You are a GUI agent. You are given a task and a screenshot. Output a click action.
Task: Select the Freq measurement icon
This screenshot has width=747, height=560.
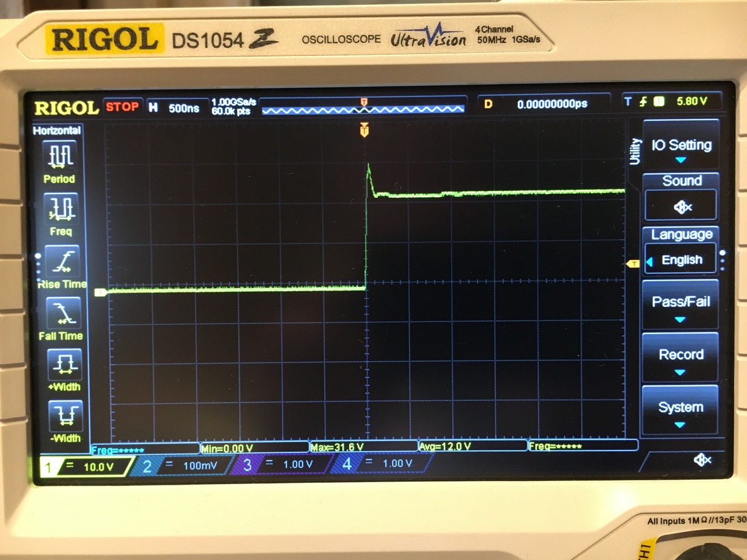[x=62, y=208]
